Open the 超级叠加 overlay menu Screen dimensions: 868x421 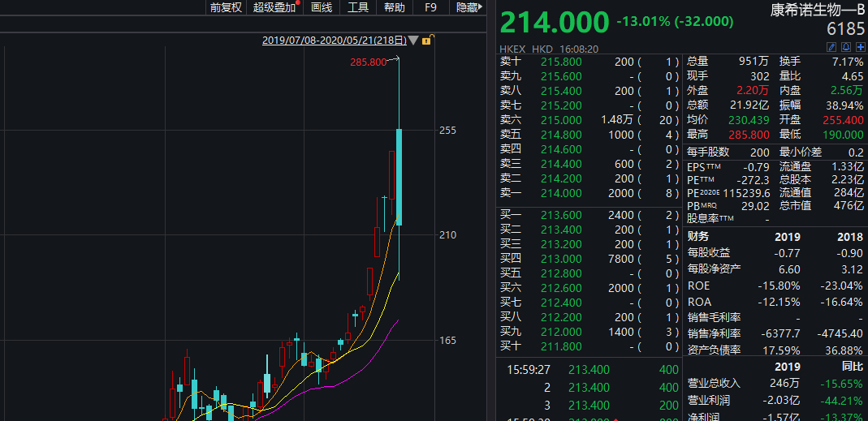(275, 7)
